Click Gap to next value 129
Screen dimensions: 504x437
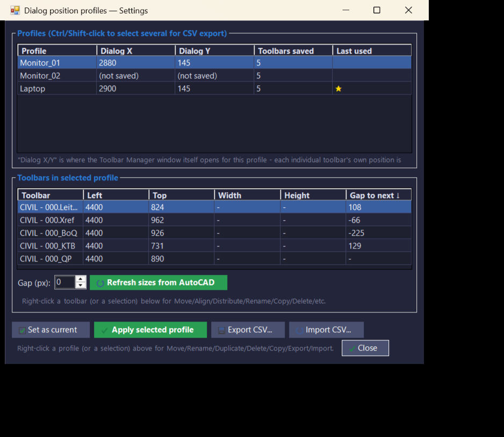[355, 246]
